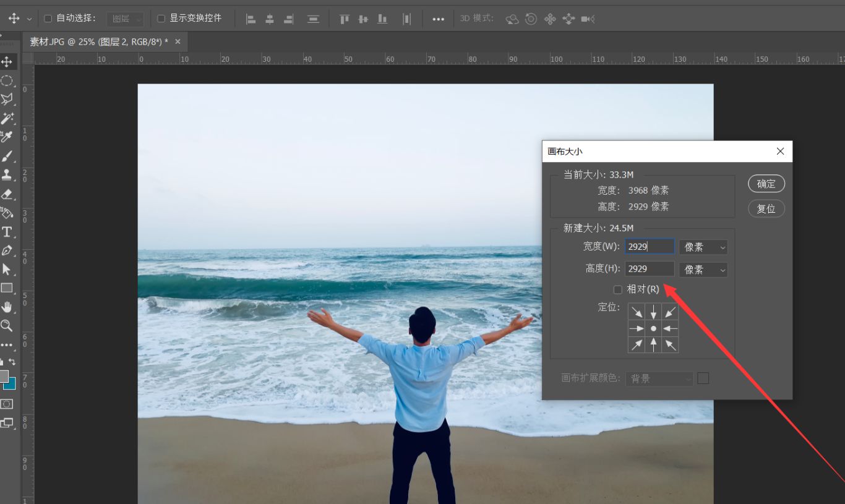Open the 图层 selection dropdown
This screenshot has width=845, height=504.
point(126,18)
